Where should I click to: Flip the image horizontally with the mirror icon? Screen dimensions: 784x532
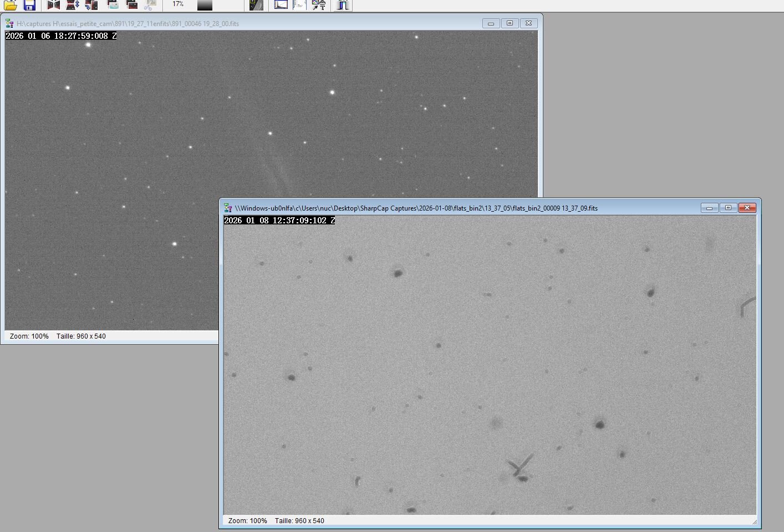[54, 5]
